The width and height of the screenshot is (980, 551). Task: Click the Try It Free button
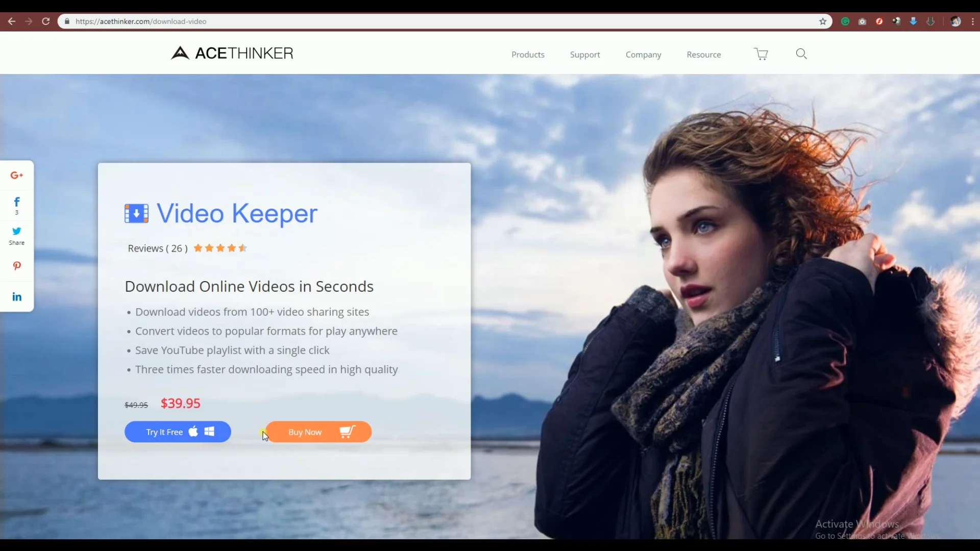[178, 432]
